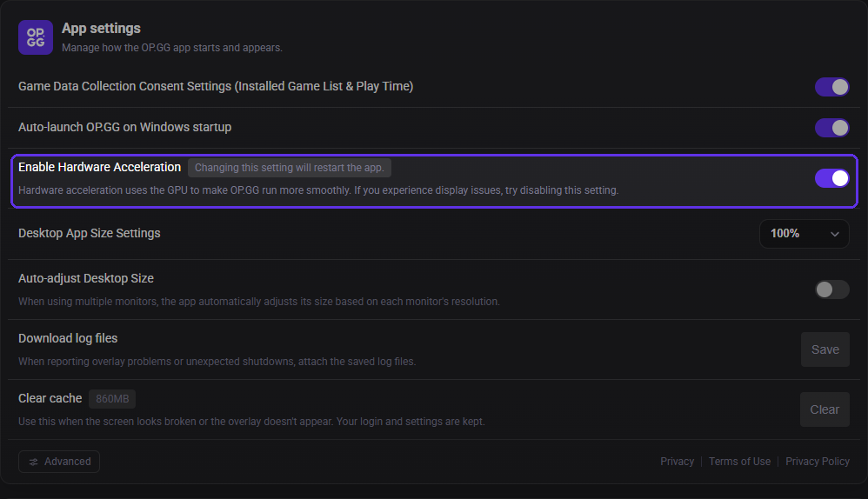The image size is (868, 499).
Task: Click the 860MB cache size badge
Action: [x=112, y=399]
